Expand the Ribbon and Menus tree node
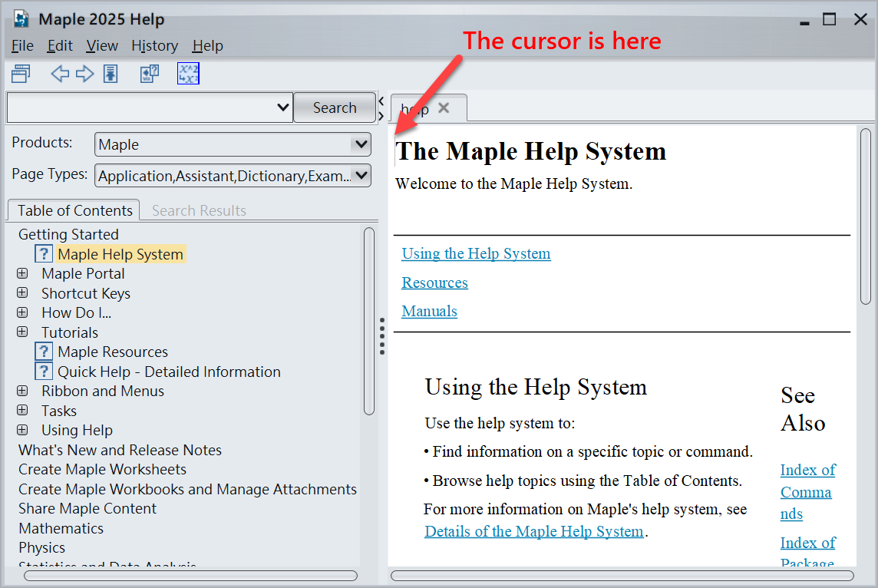Image resolution: width=878 pixels, height=588 pixels. click(x=22, y=391)
